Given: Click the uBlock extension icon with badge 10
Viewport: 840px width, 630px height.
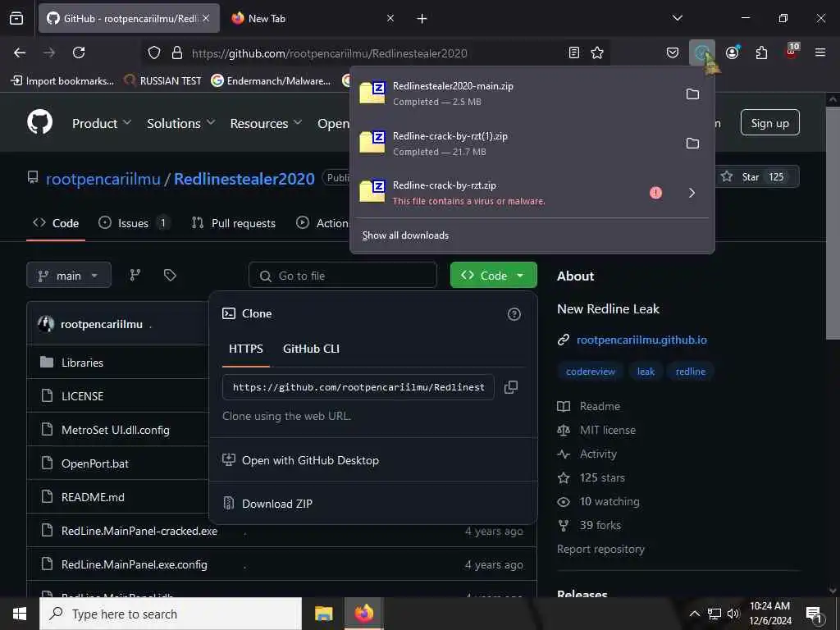Looking at the screenshot, I should (x=792, y=52).
